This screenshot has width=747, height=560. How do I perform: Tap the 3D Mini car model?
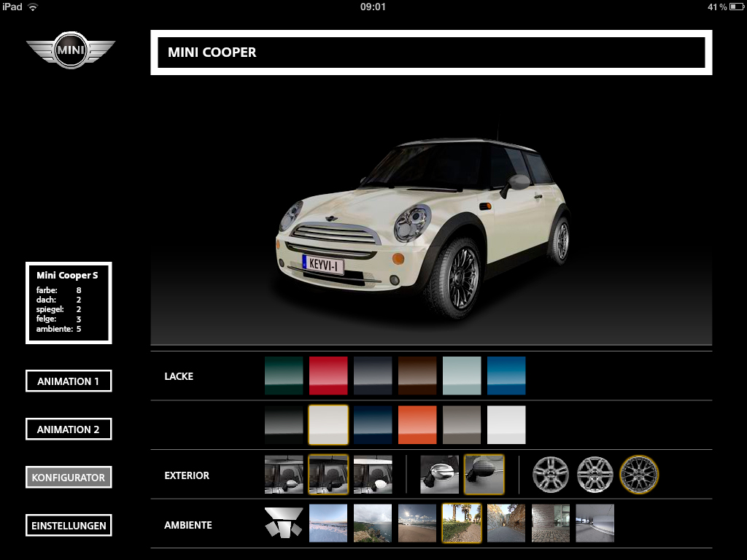(x=422, y=227)
